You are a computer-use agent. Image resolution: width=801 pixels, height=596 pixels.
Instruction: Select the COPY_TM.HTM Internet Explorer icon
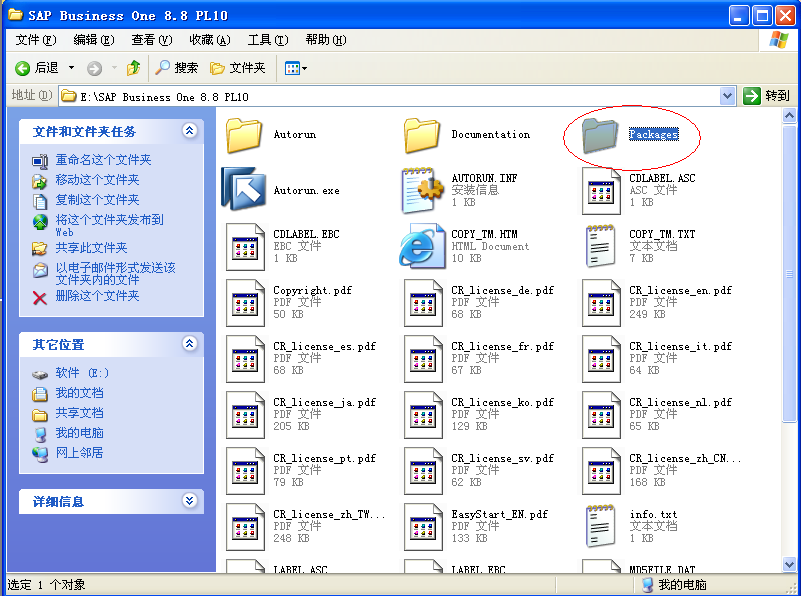point(422,246)
